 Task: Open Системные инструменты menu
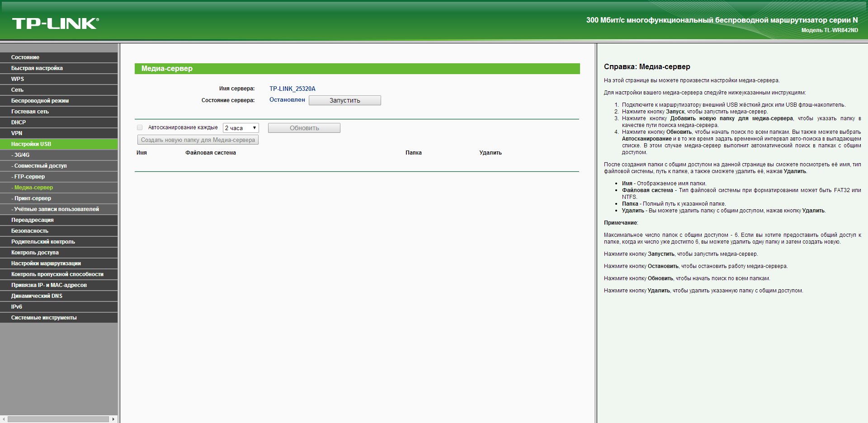(x=59, y=318)
